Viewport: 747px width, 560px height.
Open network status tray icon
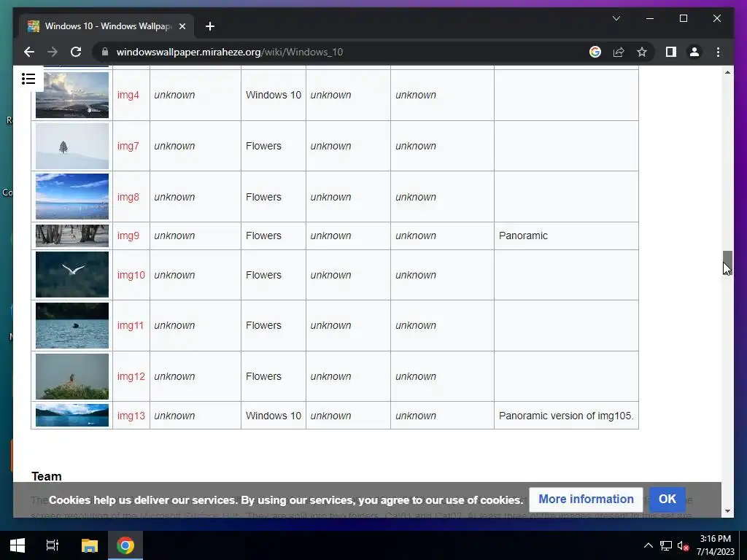point(665,545)
